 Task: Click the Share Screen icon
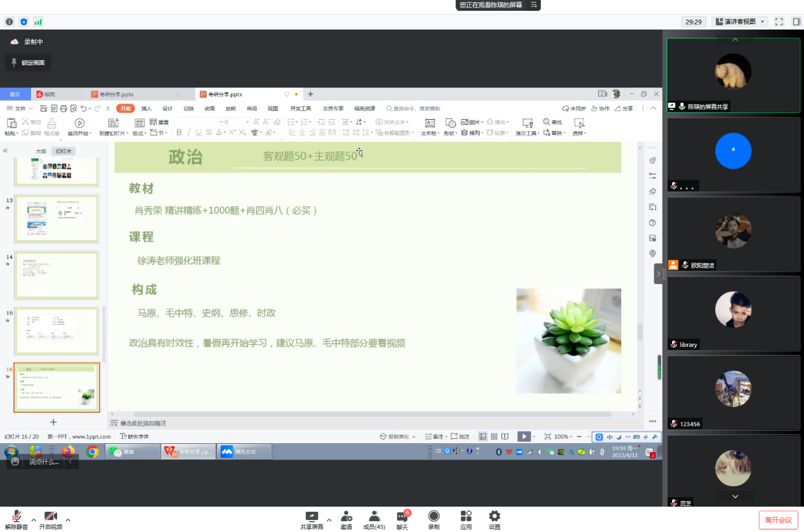click(311, 517)
